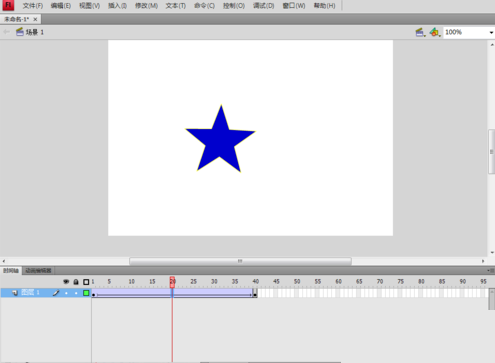
Task: Open the 窗口(W) menu
Action: pos(294,6)
